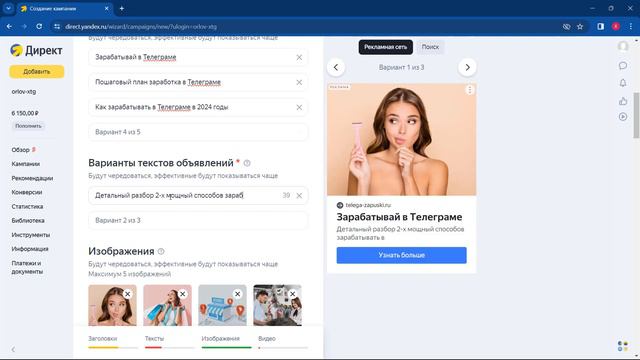This screenshot has width=640, height=360.
Task: Go back in browser
Action: (x=9, y=27)
